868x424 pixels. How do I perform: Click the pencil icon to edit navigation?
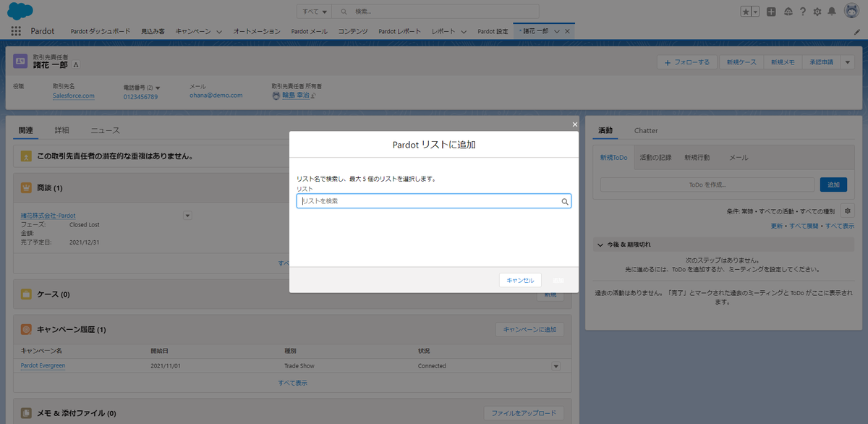tap(857, 32)
